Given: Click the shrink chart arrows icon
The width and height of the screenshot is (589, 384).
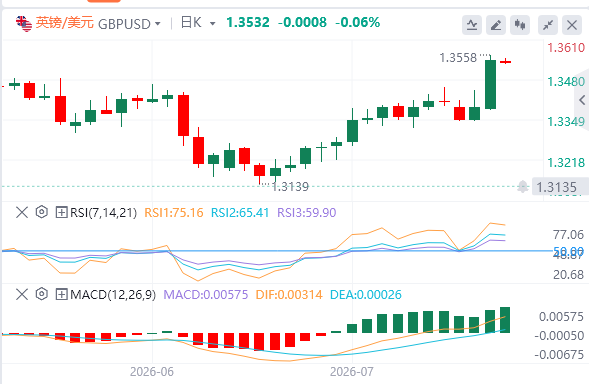Looking at the screenshot, I should click(x=548, y=25).
